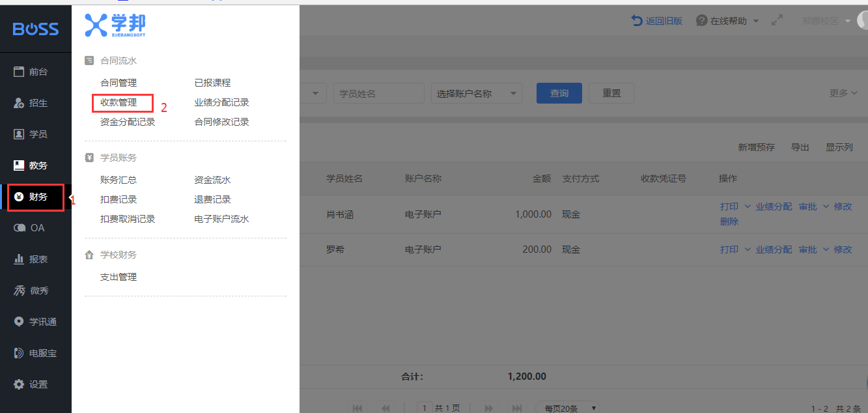The image size is (868, 413).
Task: Open 选择账户名称 dropdown
Action: pyautogui.click(x=477, y=93)
